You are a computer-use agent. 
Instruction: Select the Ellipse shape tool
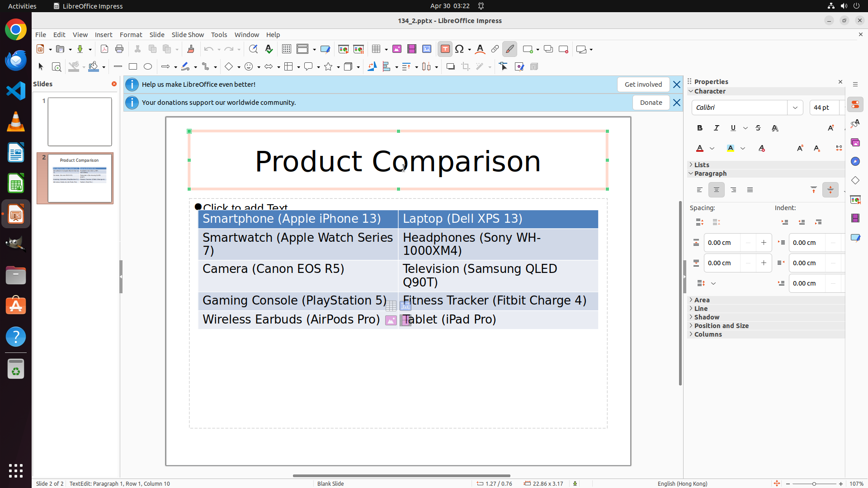[x=148, y=67]
